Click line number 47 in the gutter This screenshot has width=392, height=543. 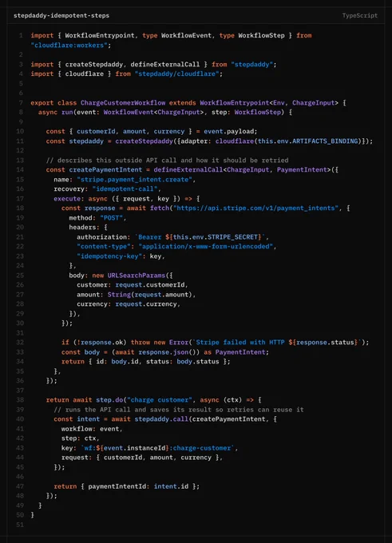coord(20,486)
